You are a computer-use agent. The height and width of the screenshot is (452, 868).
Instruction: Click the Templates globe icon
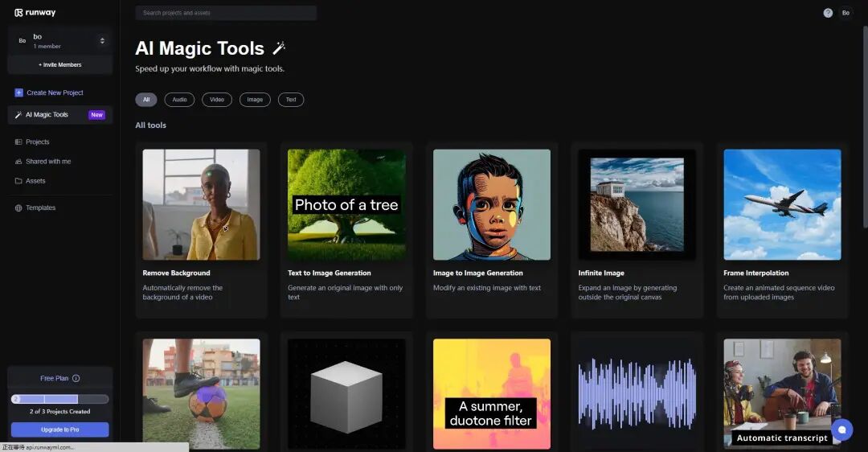click(x=18, y=208)
